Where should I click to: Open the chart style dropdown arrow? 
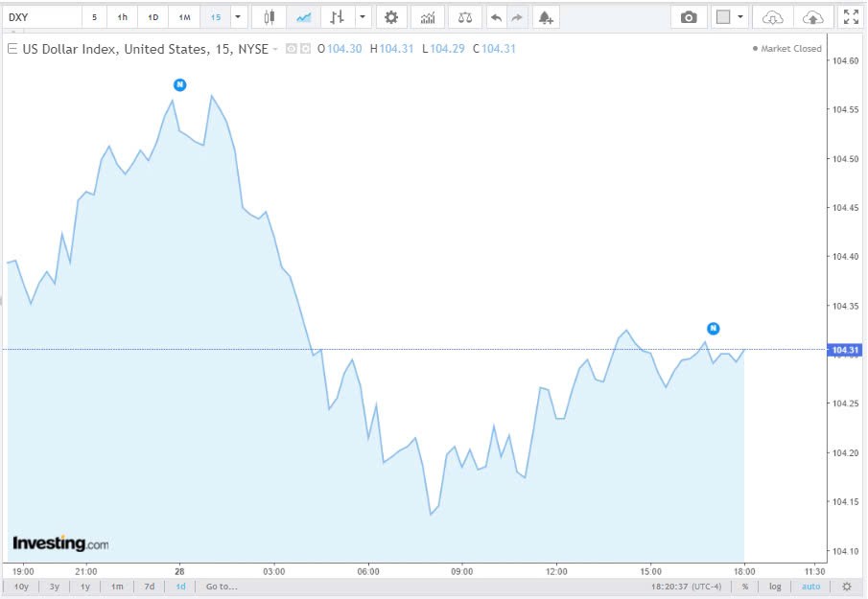[363, 16]
